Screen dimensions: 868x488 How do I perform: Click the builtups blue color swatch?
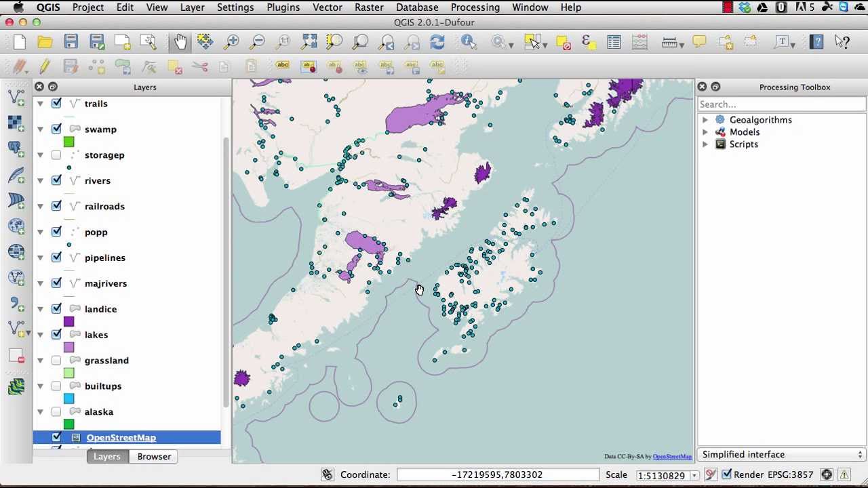click(x=68, y=399)
